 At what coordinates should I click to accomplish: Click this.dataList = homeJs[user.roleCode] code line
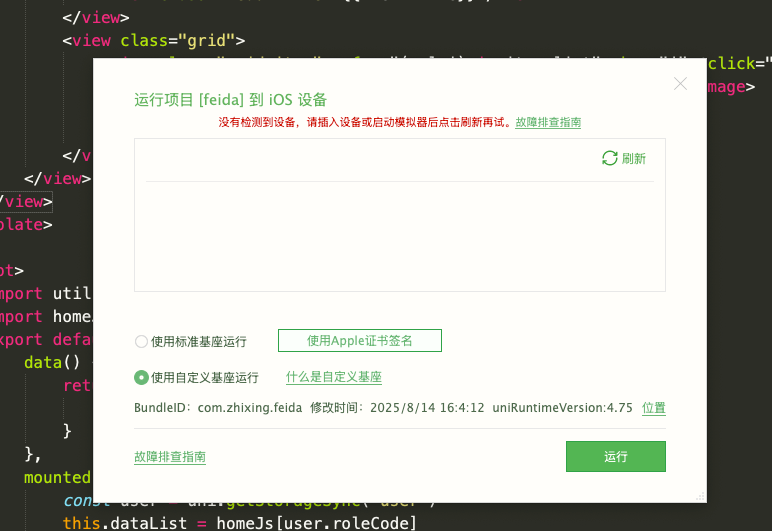click(x=240, y=523)
